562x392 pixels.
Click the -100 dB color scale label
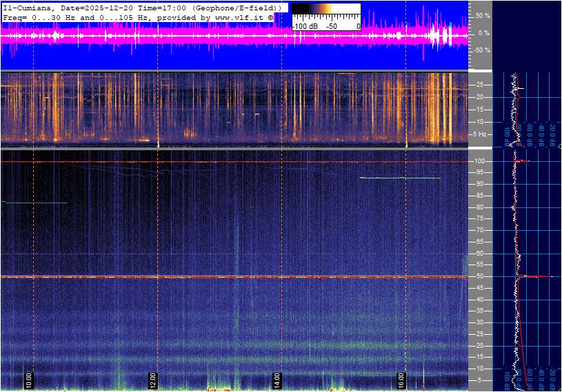(x=304, y=26)
